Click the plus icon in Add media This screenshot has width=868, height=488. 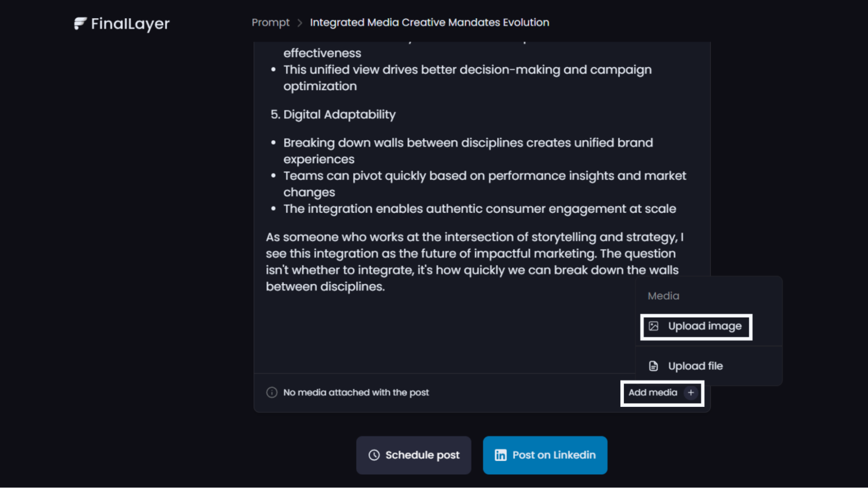click(x=691, y=393)
